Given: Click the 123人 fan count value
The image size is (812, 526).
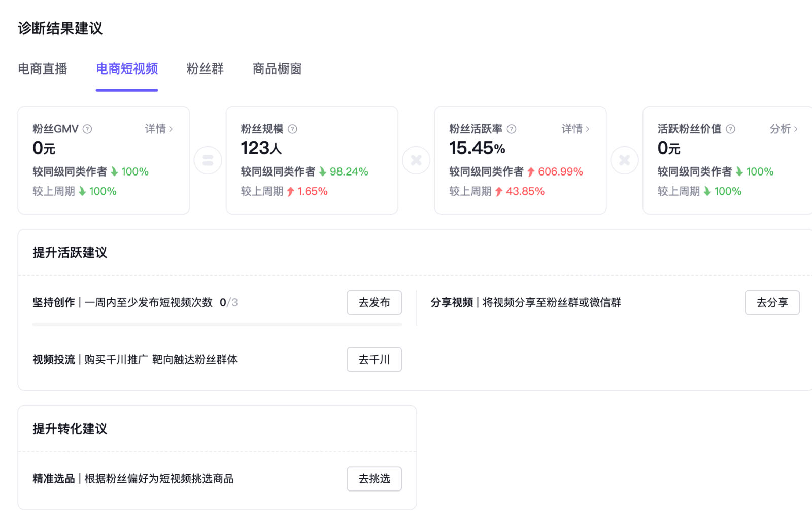Looking at the screenshot, I should click(x=261, y=148).
